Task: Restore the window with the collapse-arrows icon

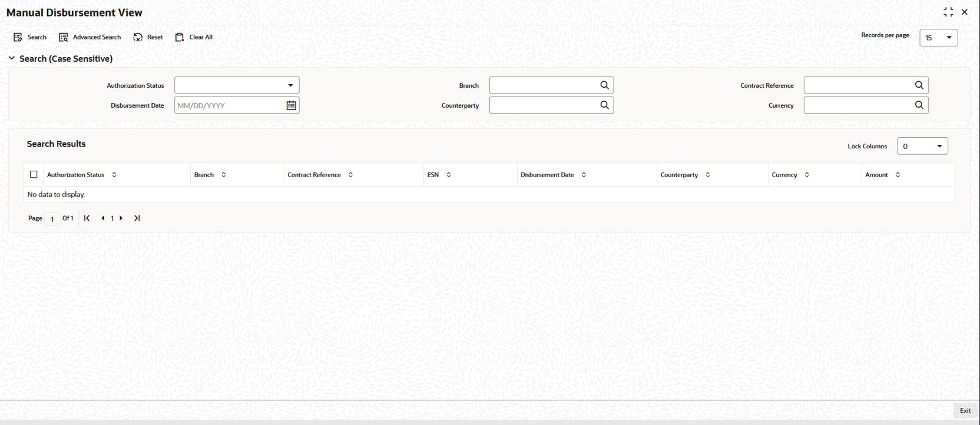Action: tap(948, 12)
